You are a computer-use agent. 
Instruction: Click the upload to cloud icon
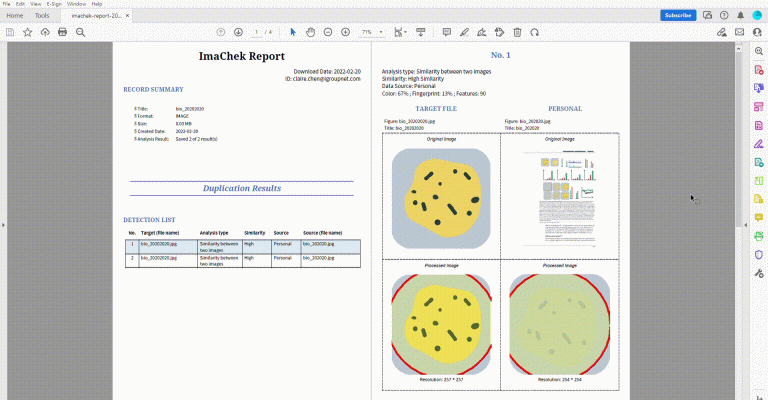click(x=45, y=32)
